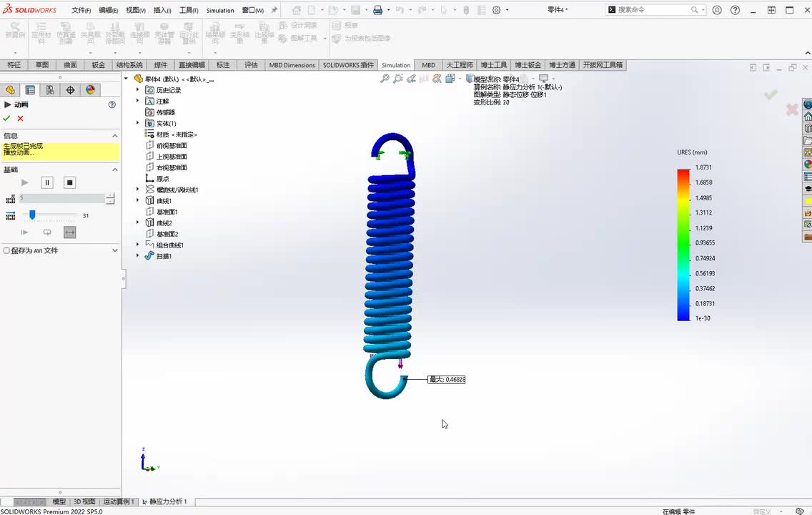This screenshot has width=812, height=515.
Task: Click the 最大: 0.46828 displacement callout
Action: (447, 380)
